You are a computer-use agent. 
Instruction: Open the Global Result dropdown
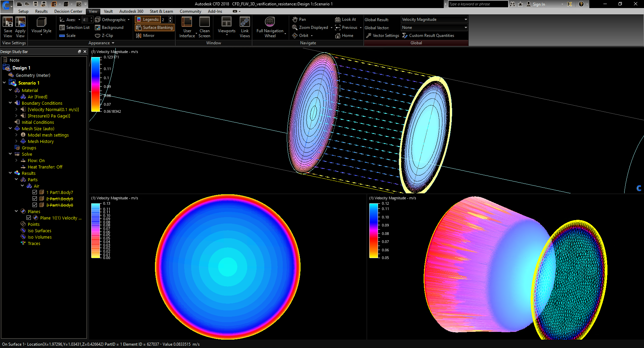click(434, 19)
